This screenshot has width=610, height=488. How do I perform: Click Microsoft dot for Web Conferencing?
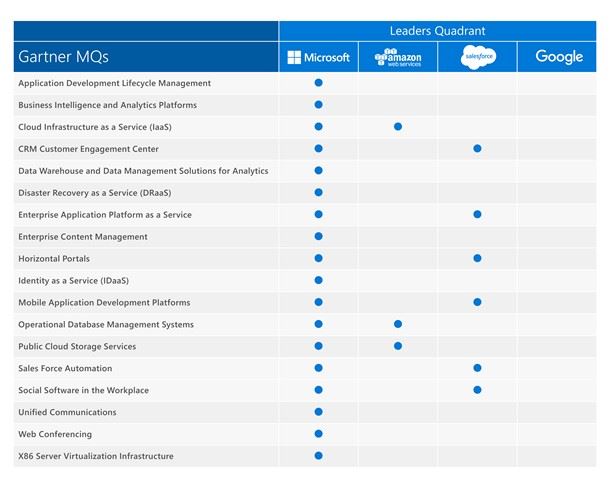click(318, 434)
